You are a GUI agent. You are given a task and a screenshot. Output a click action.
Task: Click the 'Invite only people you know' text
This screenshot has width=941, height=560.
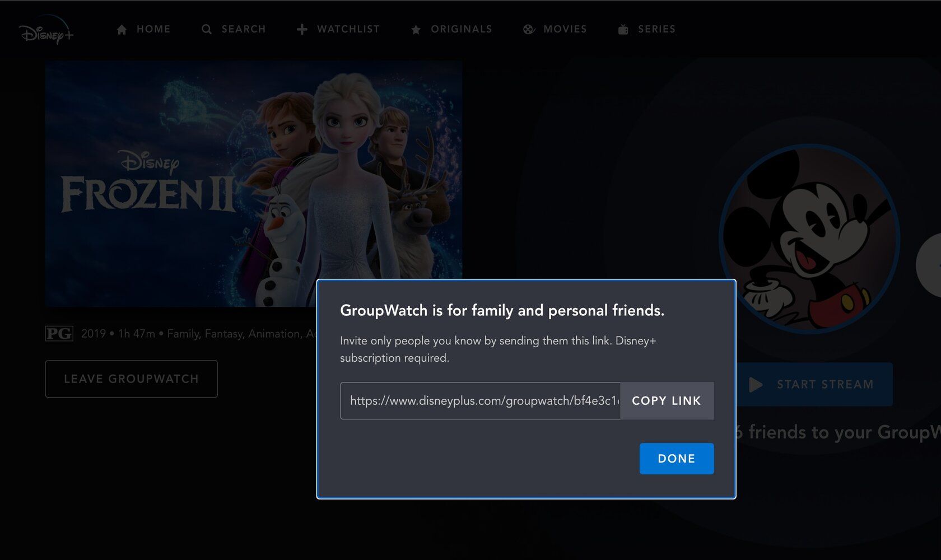tap(498, 349)
